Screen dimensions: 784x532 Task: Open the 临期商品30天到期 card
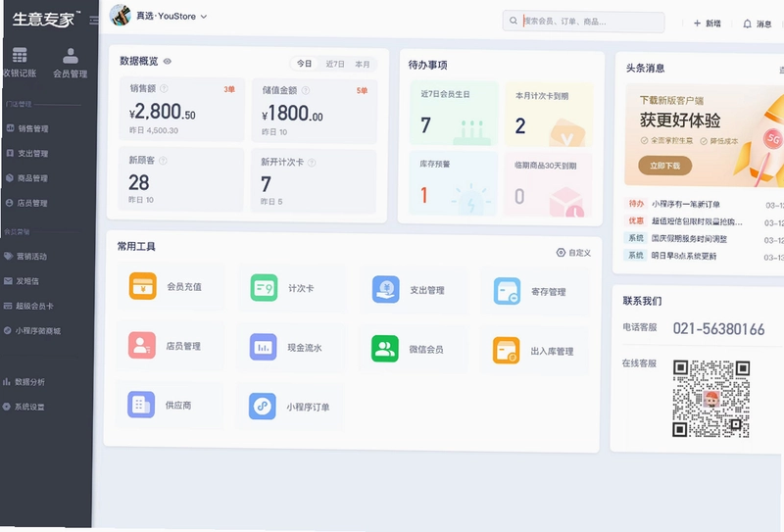tap(548, 184)
